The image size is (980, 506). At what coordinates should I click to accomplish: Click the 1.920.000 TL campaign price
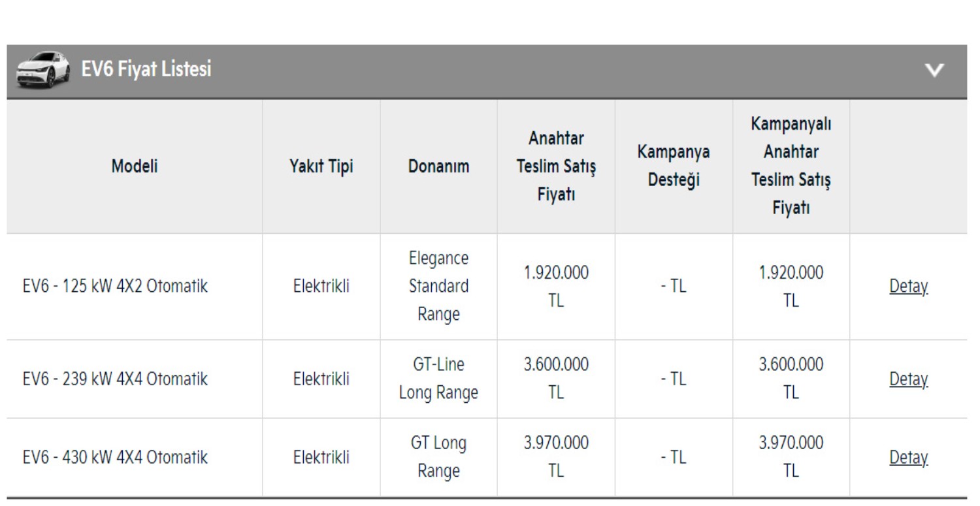(x=791, y=287)
